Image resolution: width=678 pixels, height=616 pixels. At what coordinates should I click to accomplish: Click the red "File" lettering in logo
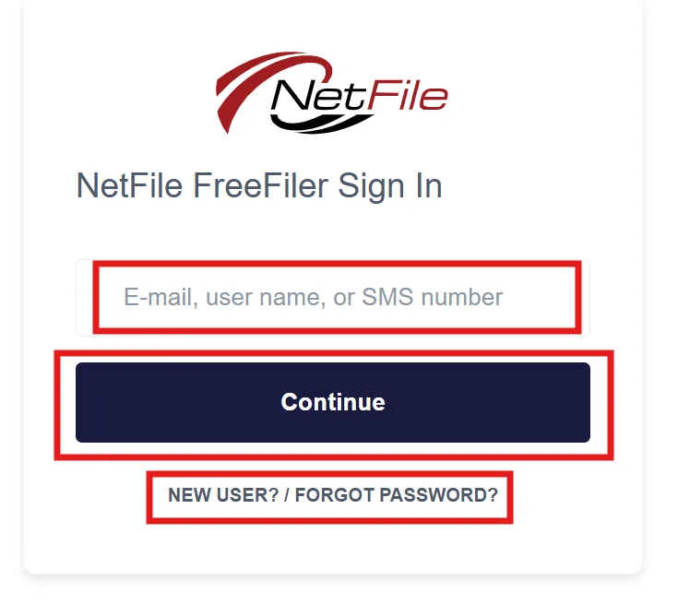(x=408, y=95)
